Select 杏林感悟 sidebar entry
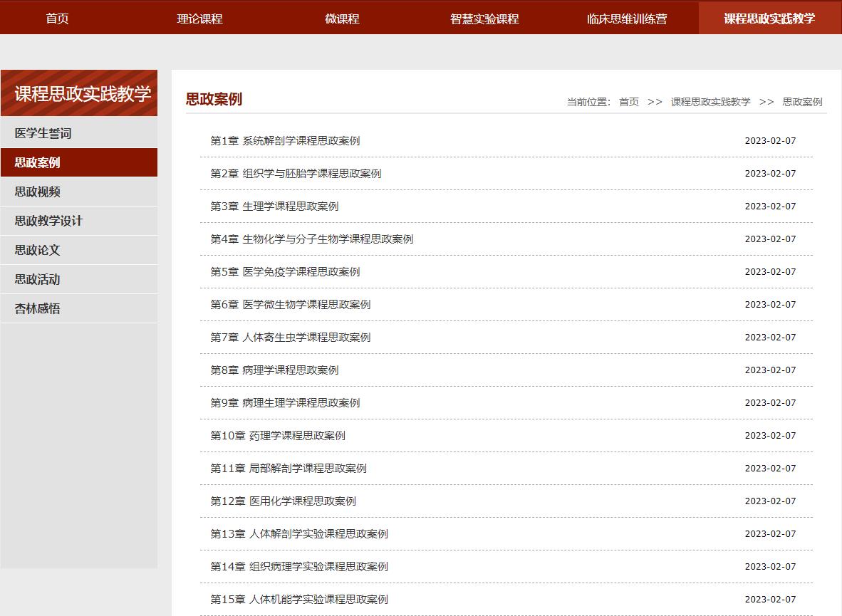842x616 pixels. pos(37,308)
